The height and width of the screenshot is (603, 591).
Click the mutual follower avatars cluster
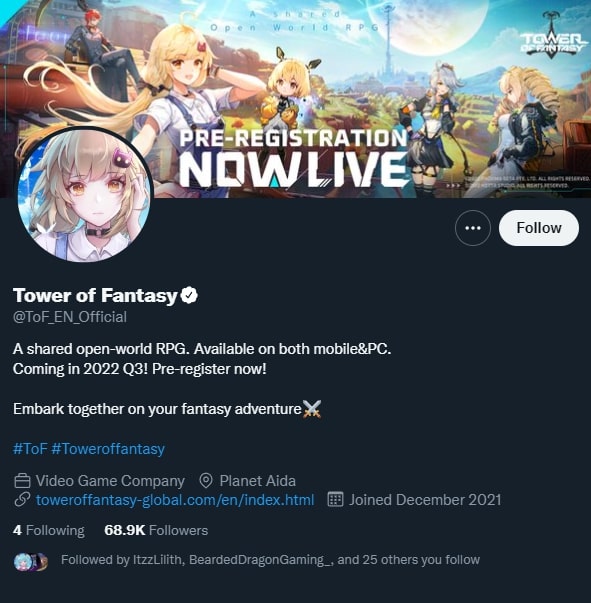(x=31, y=561)
